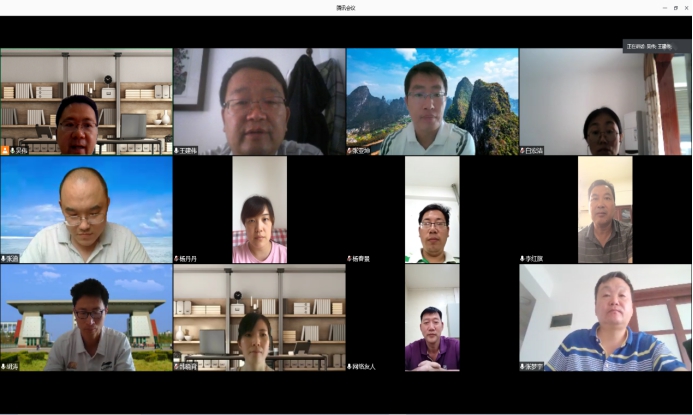This screenshot has width=693, height=415.
Task: Select the man in striped polo's video
Action: click(605, 316)
